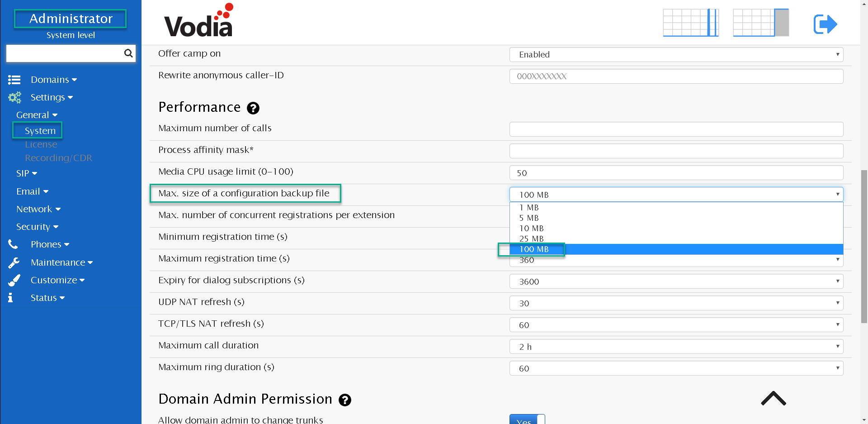Select 10 MB backup size option
868x424 pixels.
coord(676,229)
